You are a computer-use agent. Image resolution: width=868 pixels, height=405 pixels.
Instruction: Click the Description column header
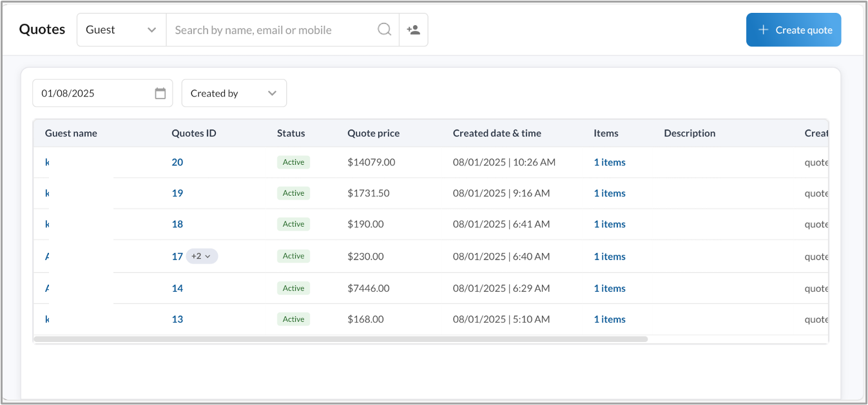(x=690, y=133)
